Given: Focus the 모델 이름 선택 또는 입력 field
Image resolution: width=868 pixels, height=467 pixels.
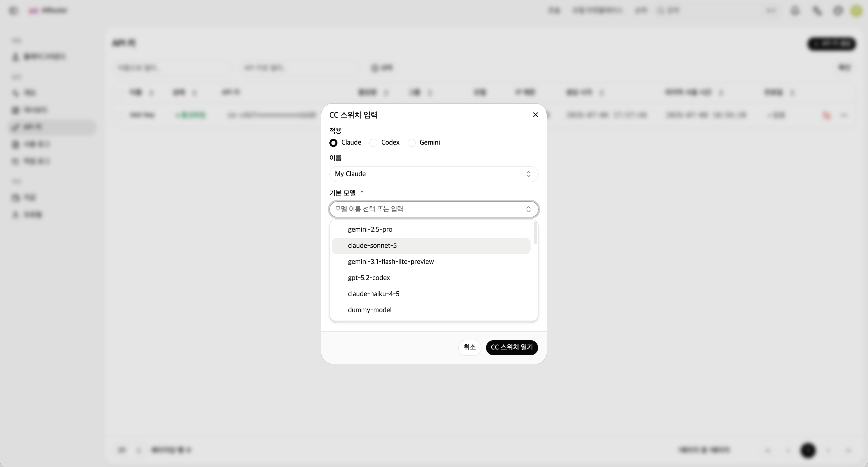Looking at the screenshot, I should click(x=434, y=209).
